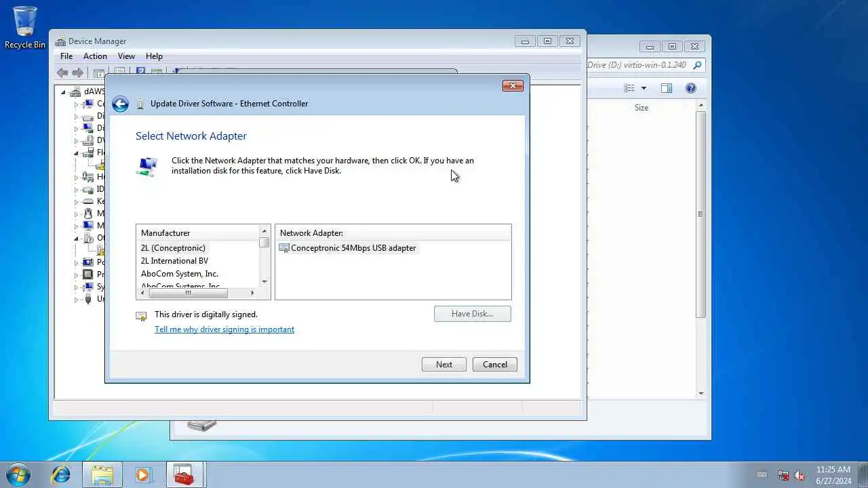This screenshot has height=488, width=868.
Task: Open 'Tell me why driver signing is important' link
Action: coord(224,329)
